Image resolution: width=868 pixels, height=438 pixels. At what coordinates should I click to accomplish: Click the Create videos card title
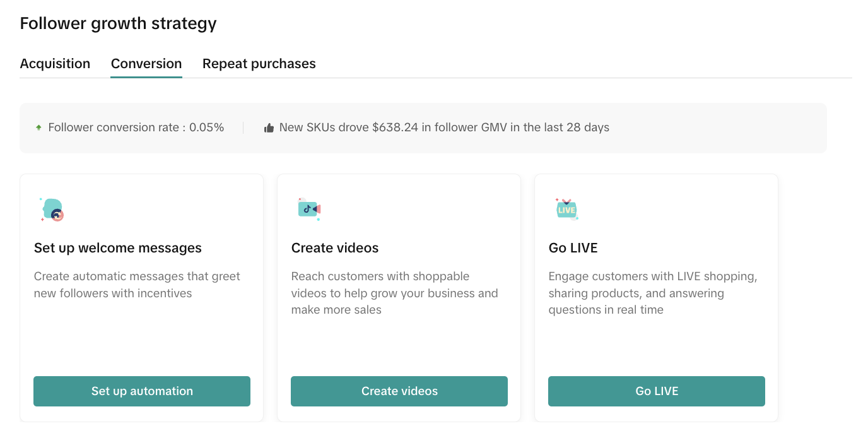(x=335, y=248)
